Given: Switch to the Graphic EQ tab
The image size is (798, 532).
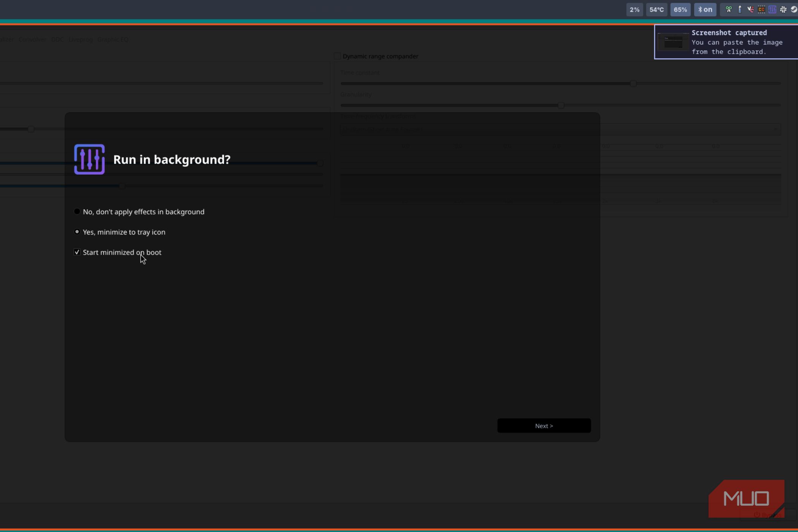Looking at the screenshot, I should coord(113,39).
